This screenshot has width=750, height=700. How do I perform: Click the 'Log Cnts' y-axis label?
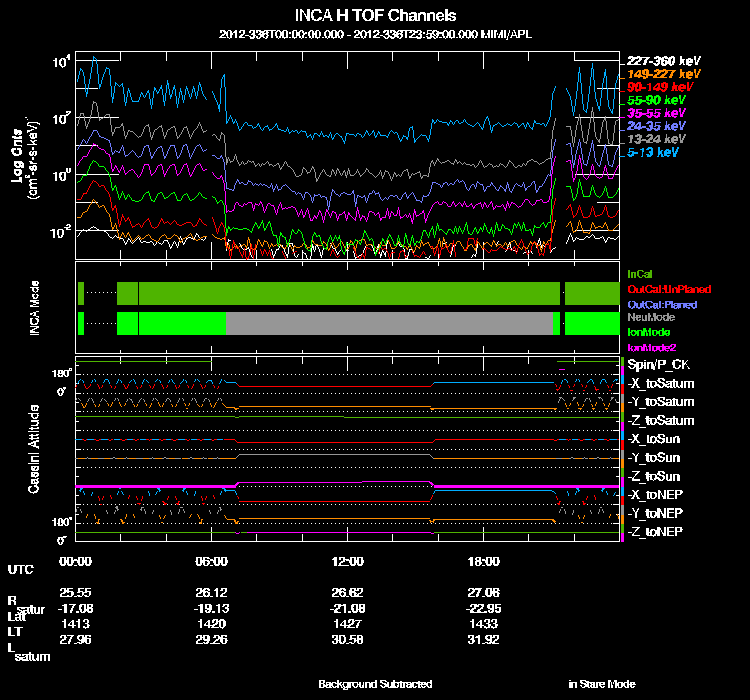18,156
